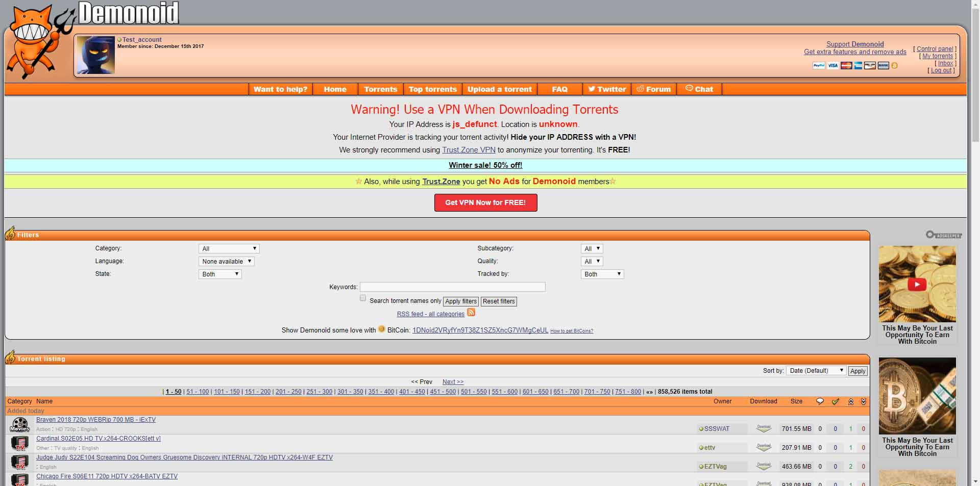Click the comments speech-bubble column header icon
Image resolution: width=980 pixels, height=486 pixels.
click(x=820, y=401)
